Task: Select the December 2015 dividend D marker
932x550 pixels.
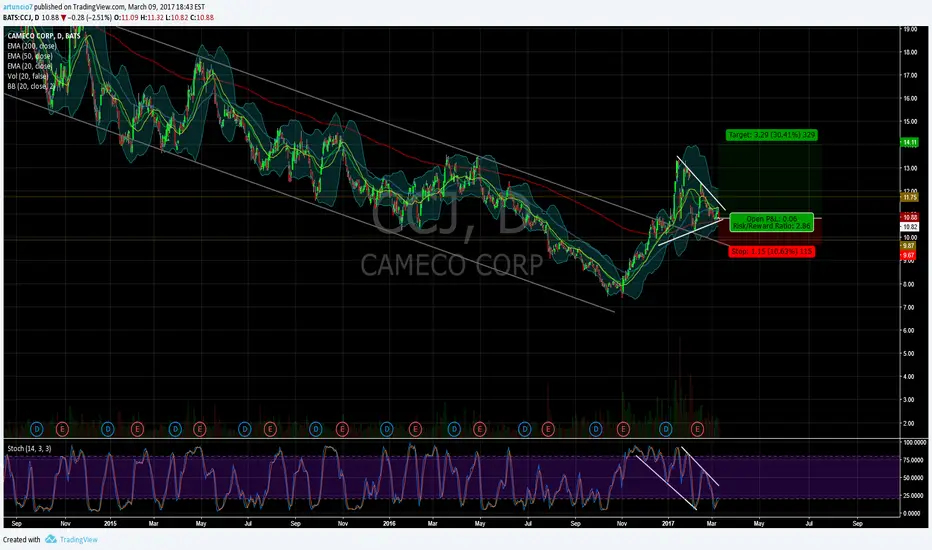Action: tap(386, 429)
